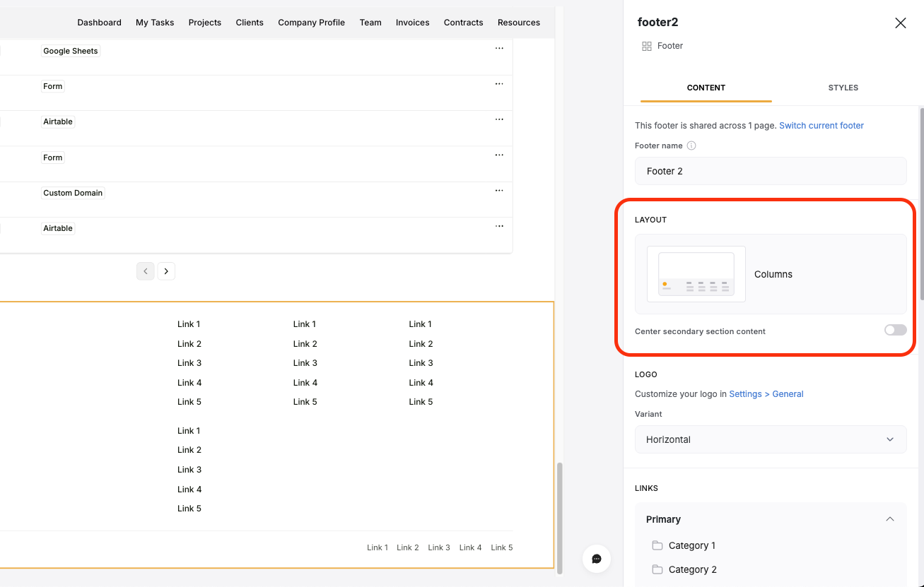Click Switch current footer link
This screenshot has height=587, width=924.
(821, 126)
